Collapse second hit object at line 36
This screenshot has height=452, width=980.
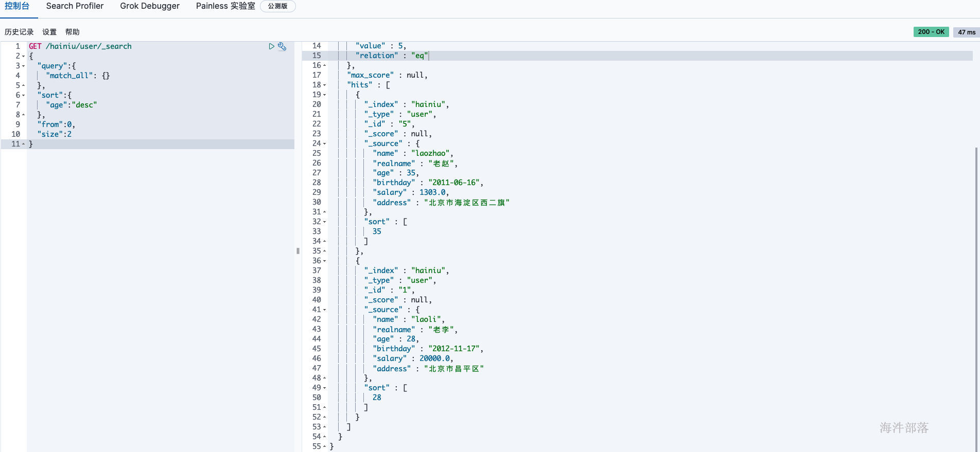click(x=325, y=261)
